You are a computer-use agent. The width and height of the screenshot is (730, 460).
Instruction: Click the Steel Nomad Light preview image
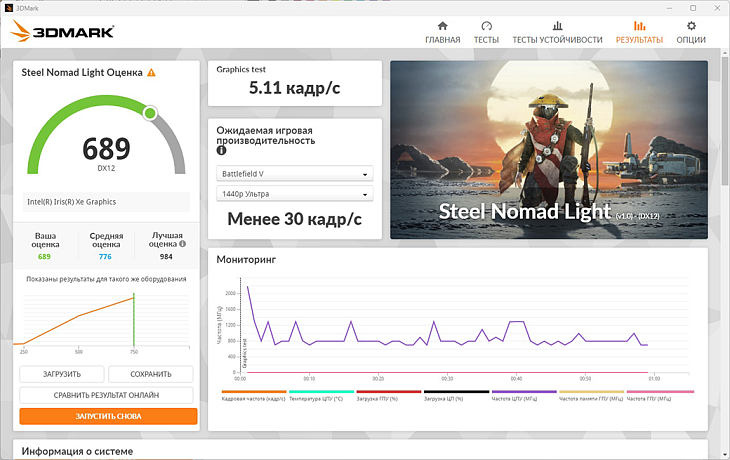548,150
